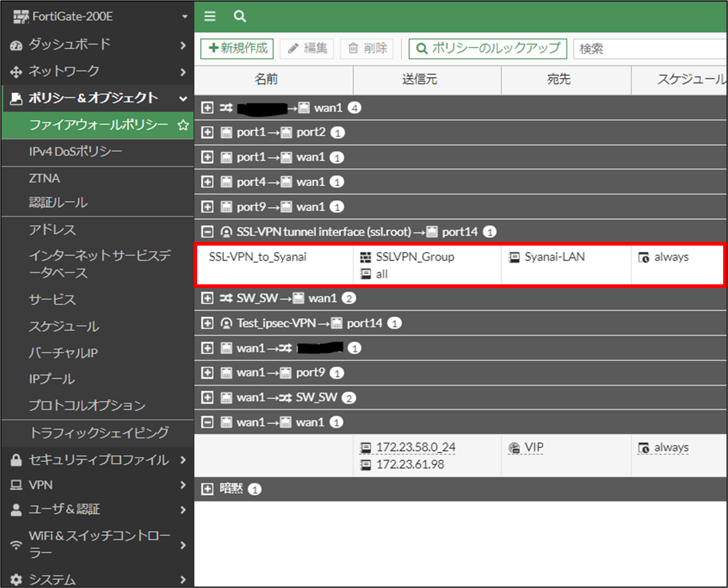This screenshot has width=728, height=588.
Task: Click the Test_ipsec-VPN tunnel icon
Action: click(x=226, y=323)
